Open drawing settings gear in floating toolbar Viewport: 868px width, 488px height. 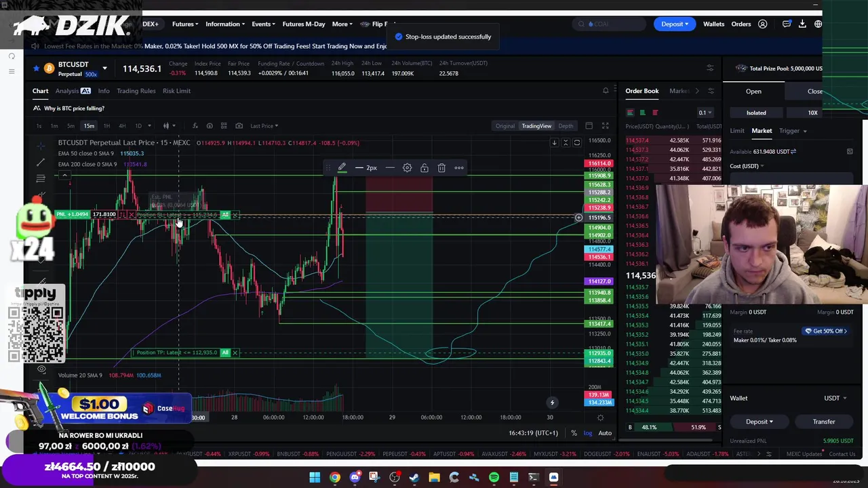[407, 167]
